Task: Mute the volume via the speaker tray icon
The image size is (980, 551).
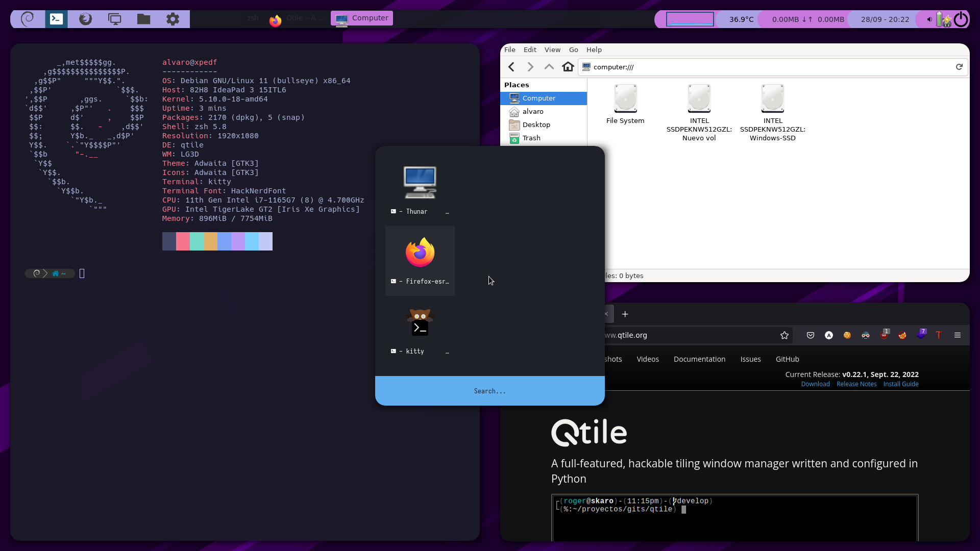Action: (x=929, y=19)
